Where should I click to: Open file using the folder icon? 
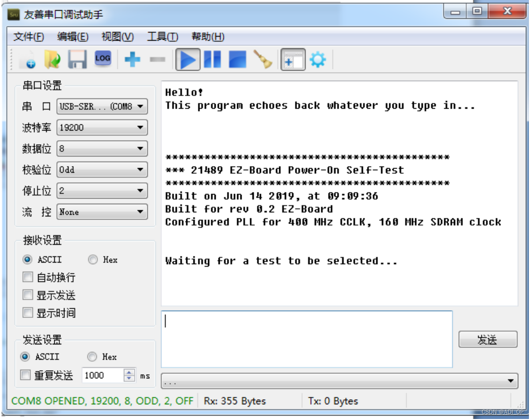point(52,60)
